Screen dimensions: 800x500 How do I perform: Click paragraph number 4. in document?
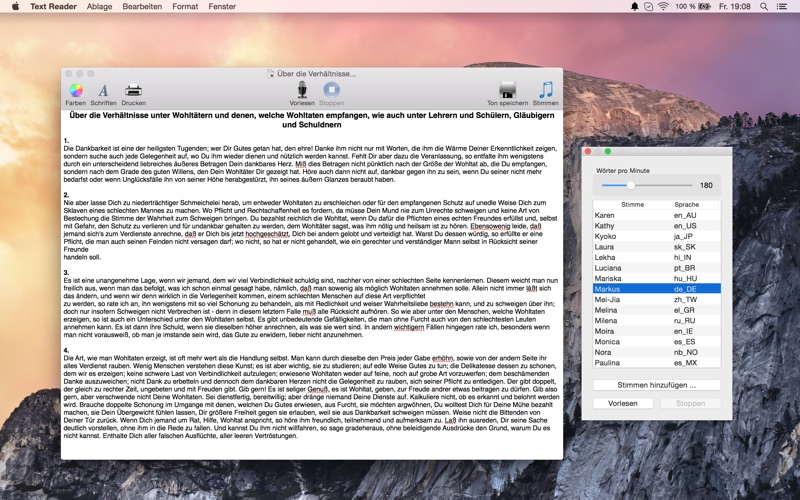[66, 350]
